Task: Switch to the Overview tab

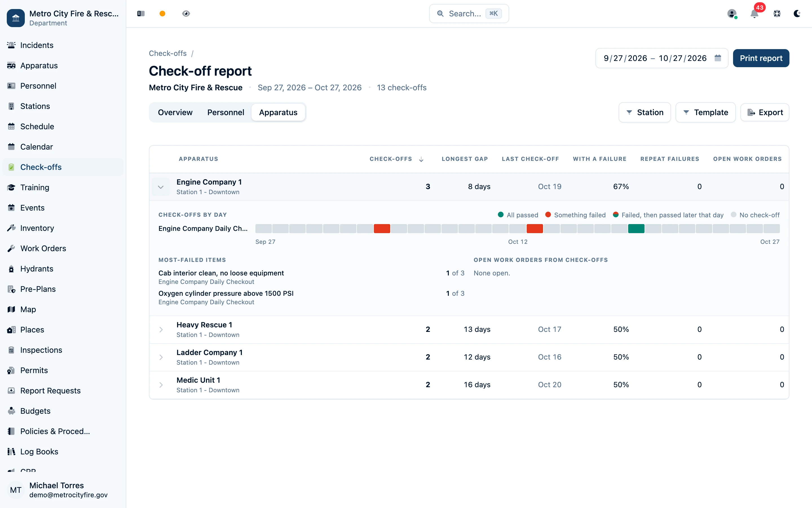Action: 175,112
